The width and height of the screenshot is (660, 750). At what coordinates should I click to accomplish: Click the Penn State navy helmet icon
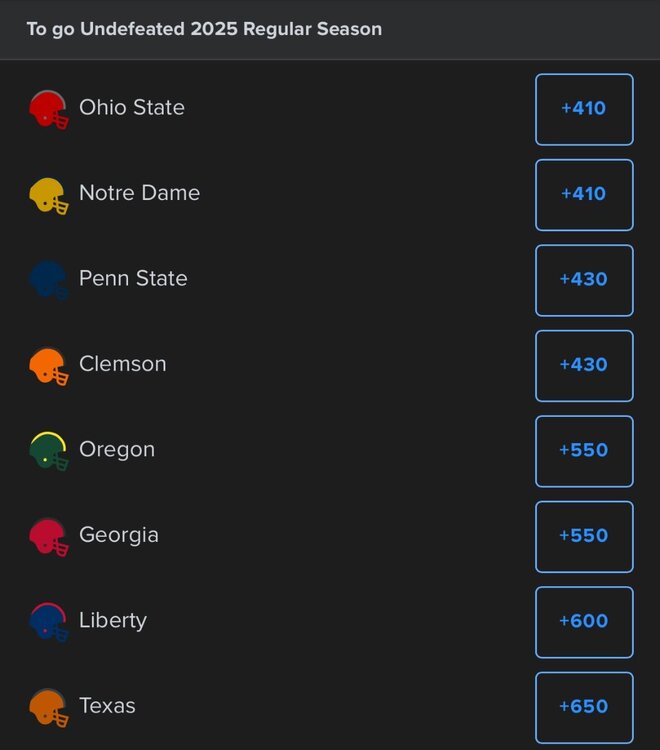pyautogui.click(x=48, y=280)
